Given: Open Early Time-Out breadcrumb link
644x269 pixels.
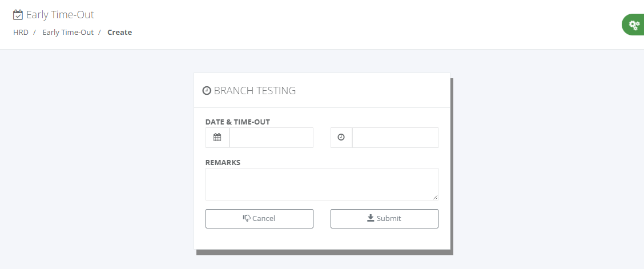Looking at the screenshot, I should (x=68, y=33).
